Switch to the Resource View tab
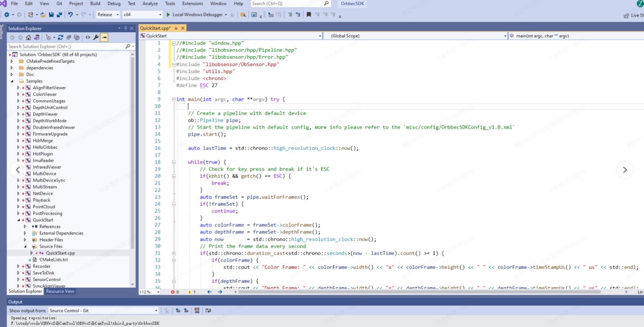The width and height of the screenshot is (644, 327). (x=60, y=291)
